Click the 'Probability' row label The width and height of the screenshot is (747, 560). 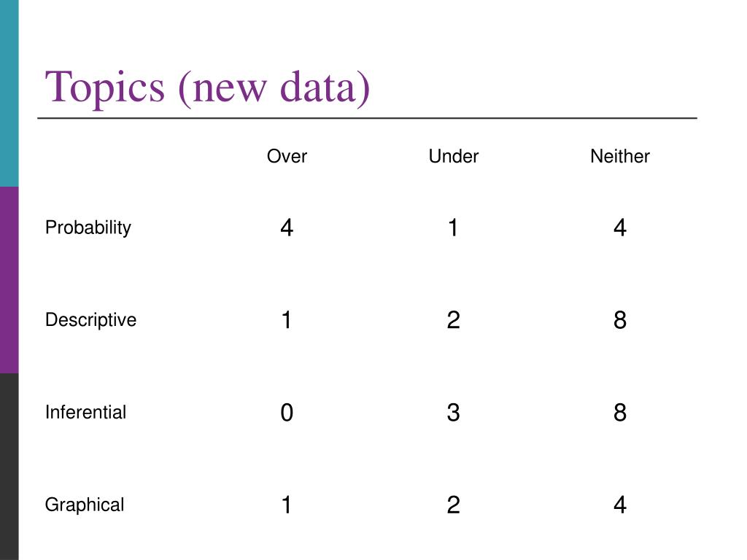point(88,227)
